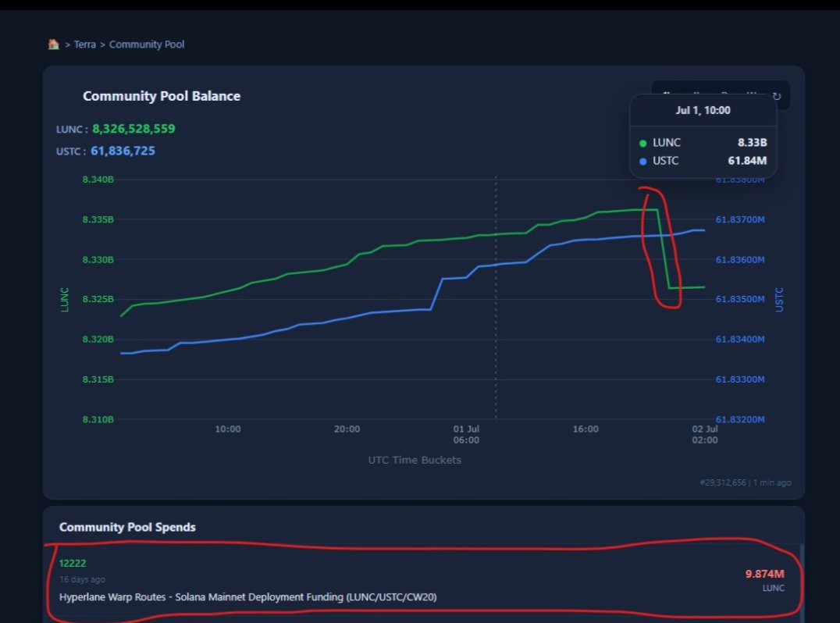Click the 8.340B left axis label
The width and height of the screenshot is (840, 623).
pos(98,180)
